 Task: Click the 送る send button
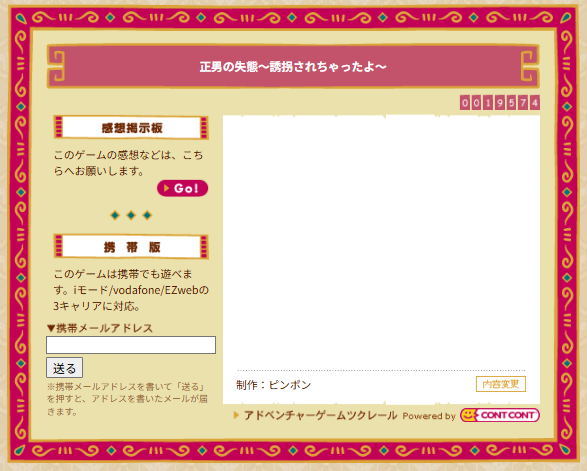tap(64, 368)
